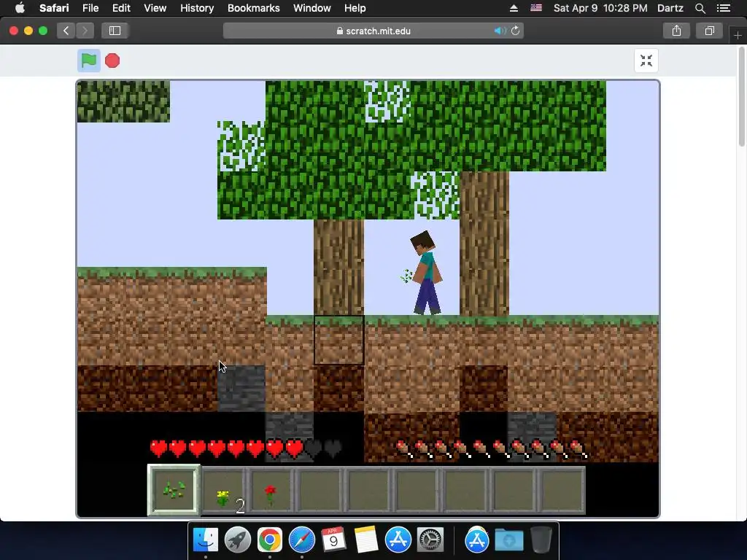The height and width of the screenshot is (560, 747).
Task: Click the red stop sign button
Action: coord(112,61)
